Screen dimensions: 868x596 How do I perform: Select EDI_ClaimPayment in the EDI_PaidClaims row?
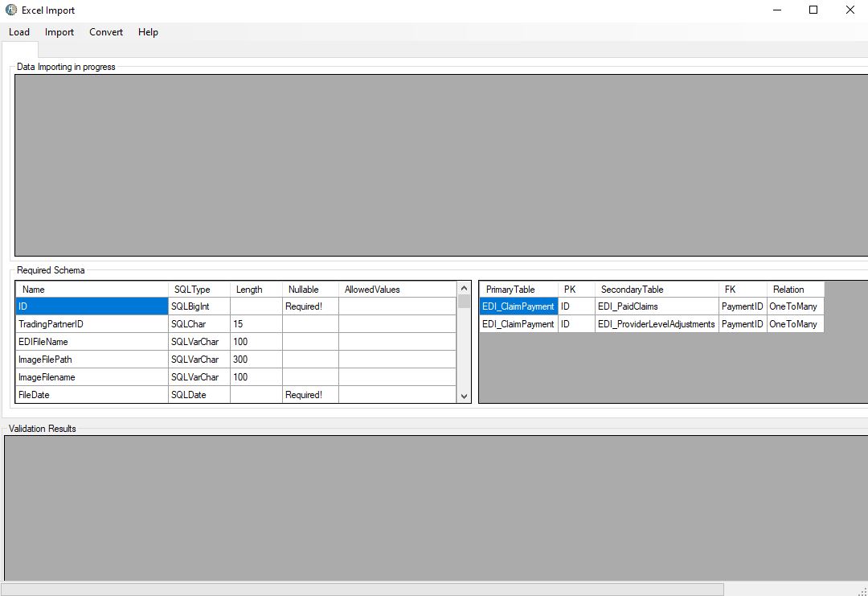click(518, 306)
